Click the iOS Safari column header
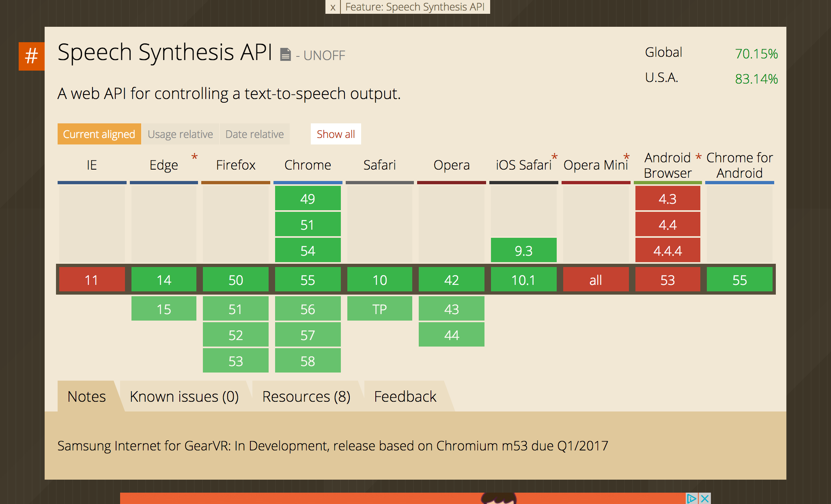Viewport: 831px width, 504px height. (523, 165)
